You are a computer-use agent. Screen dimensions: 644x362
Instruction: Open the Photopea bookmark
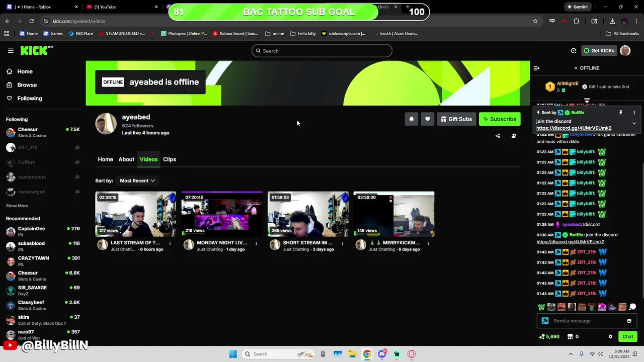click(184, 34)
